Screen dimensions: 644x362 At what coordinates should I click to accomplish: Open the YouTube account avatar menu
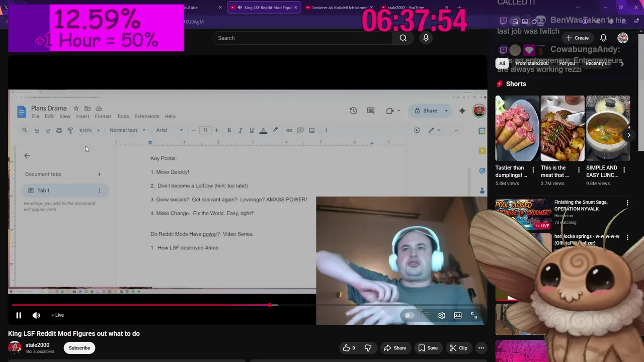[x=623, y=38]
